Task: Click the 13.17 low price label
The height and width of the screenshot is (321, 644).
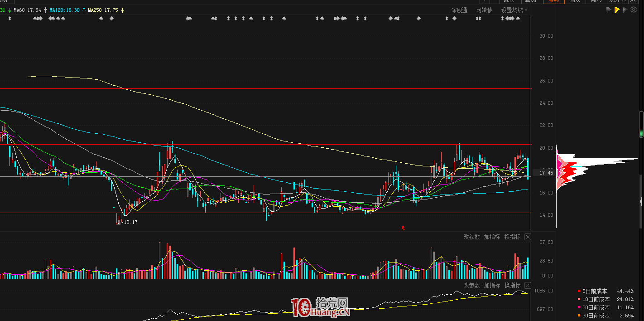Action: tap(130, 222)
